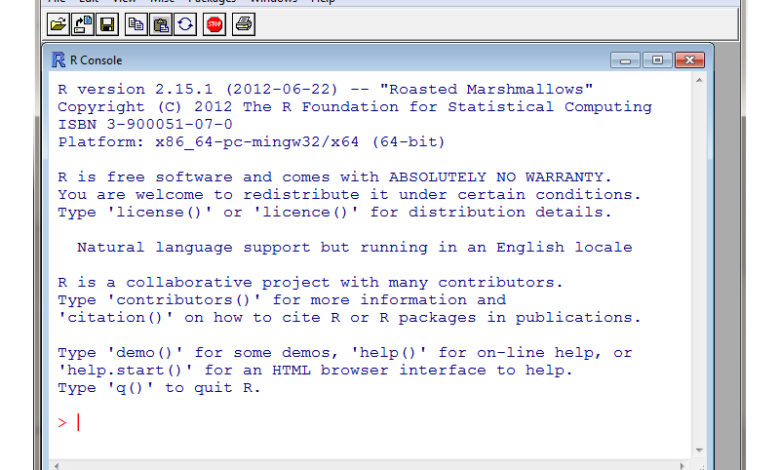Screen dimensions: 780x470
Task: Click the 'help()' text in the console
Action: pyautogui.click(x=389, y=353)
